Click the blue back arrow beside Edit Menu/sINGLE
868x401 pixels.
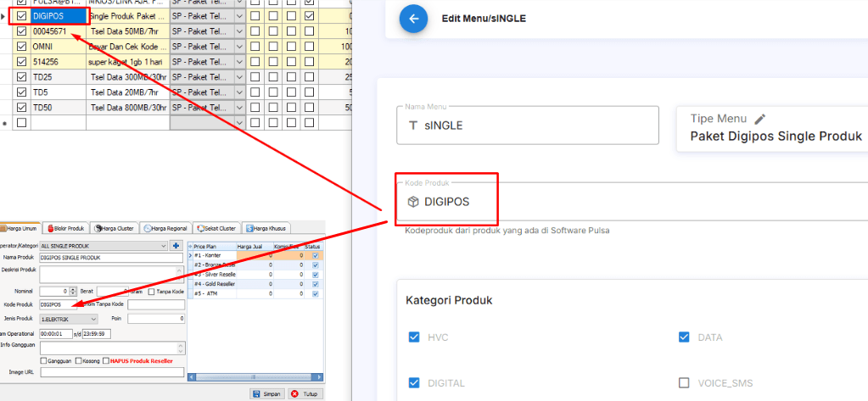tap(413, 19)
